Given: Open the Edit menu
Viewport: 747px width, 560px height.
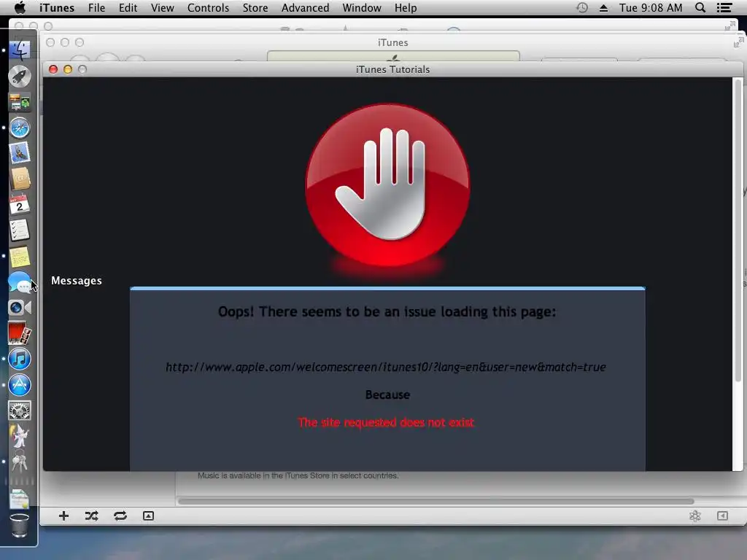Looking at the screenshot, I should pos(128,8).
